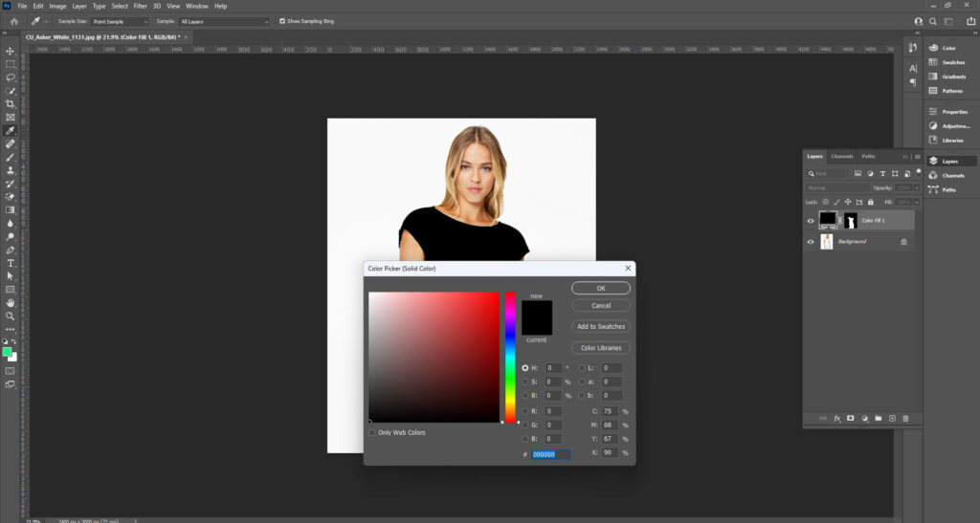Select the Move tool
980x523 pixels.
10,52
